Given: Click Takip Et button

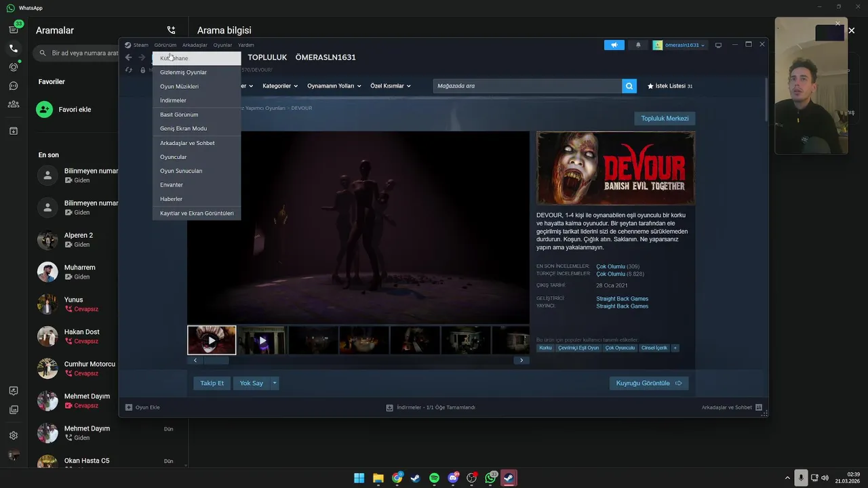Looking at the screenshot, I should point(212,383).
